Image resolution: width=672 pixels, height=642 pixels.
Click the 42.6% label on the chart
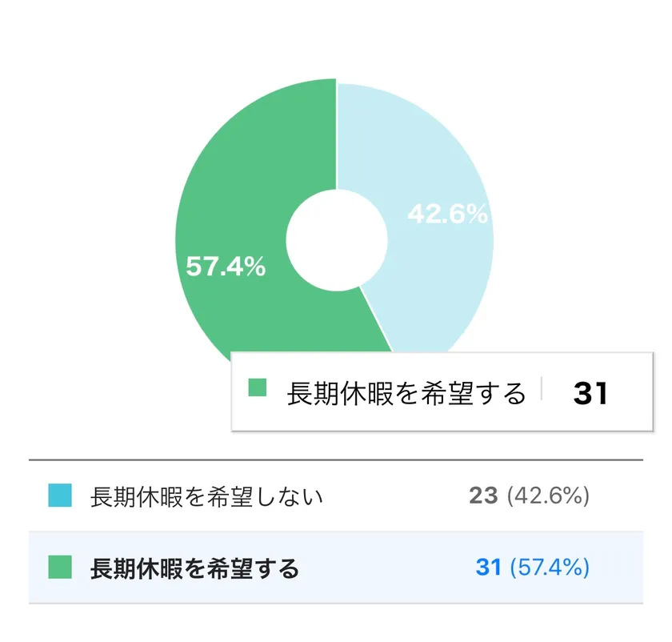coord(447,214)
